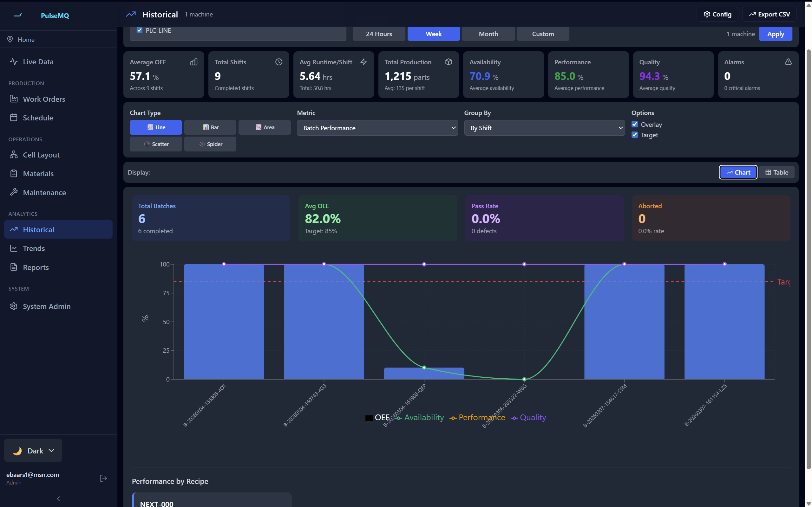Click the lightning icon on Avg Runtime/Shift card
The height and width of the screenshot is (507, 812).
364,62
